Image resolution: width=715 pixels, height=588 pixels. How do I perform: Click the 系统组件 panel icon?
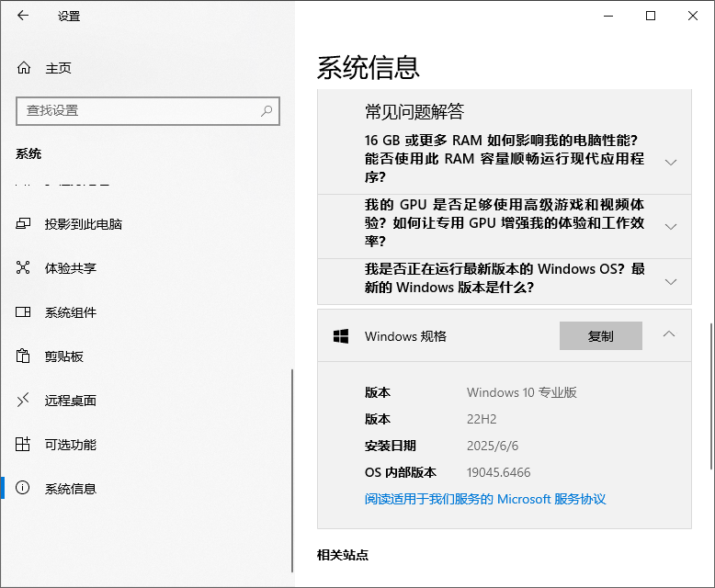(23, 312)
